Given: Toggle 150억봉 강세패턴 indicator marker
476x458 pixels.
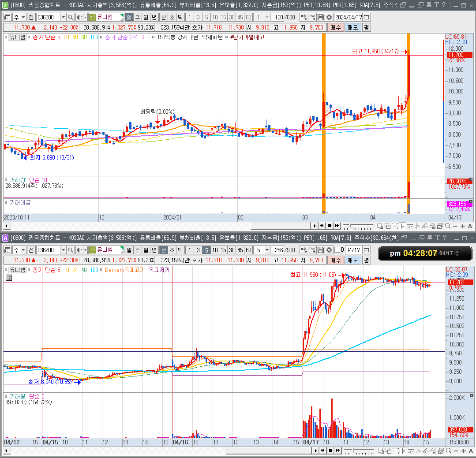Looking at the screenshot, I should 154,37.
